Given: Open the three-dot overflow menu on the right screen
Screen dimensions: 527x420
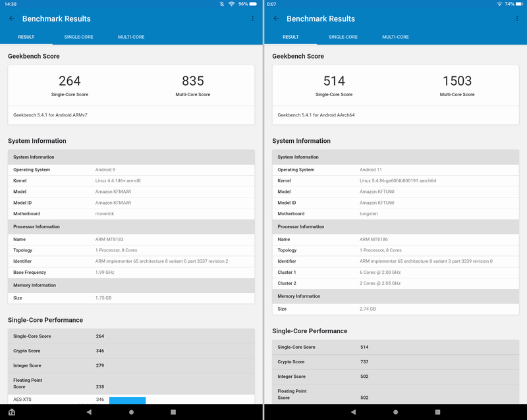Looking at the screenshot, I should 516,19.
